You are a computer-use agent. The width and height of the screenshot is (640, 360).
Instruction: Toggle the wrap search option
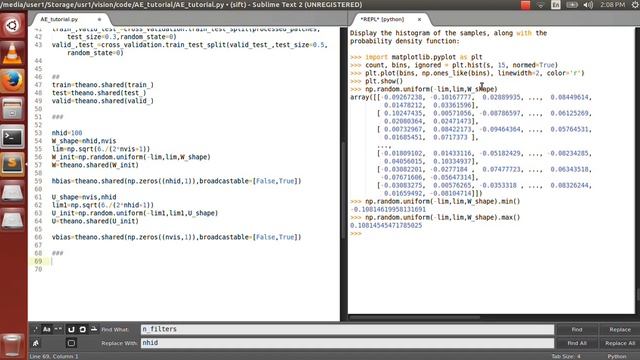(71, 329)
